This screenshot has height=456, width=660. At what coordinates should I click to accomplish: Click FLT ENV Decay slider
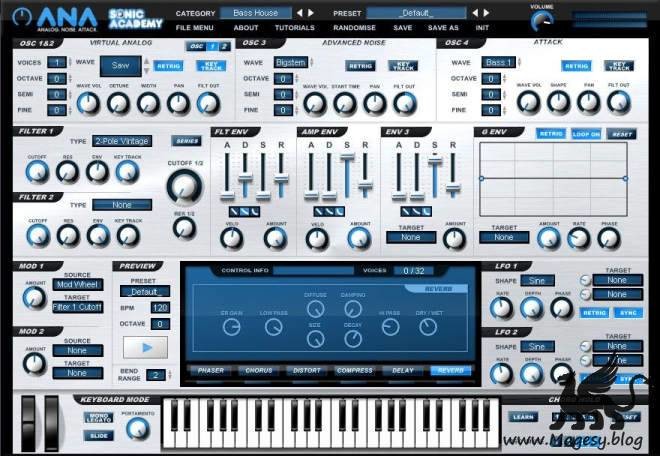pos(245,178)
